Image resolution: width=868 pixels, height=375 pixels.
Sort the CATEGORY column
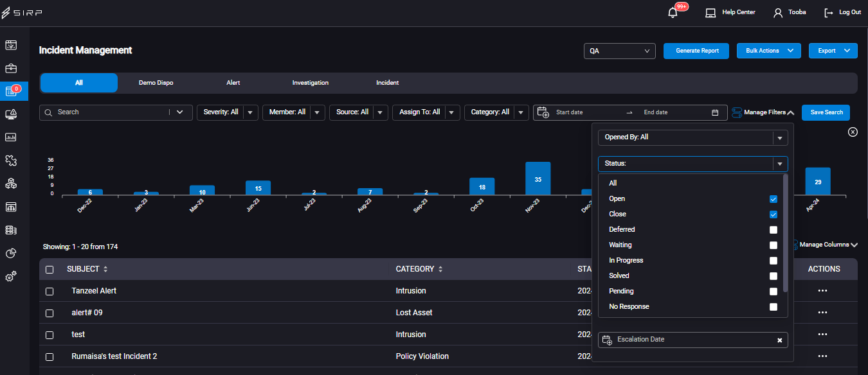coord(440,269)
